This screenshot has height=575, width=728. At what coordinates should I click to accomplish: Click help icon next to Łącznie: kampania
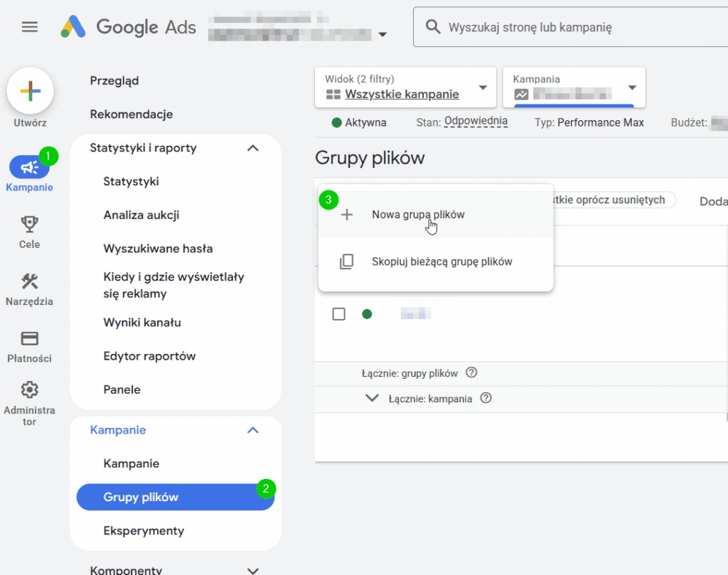[x=486, y=399]
